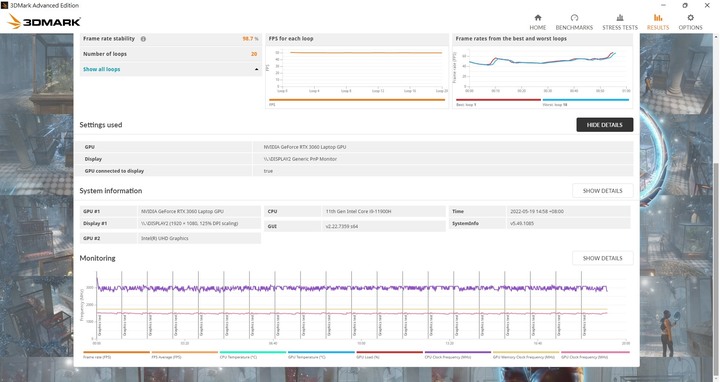Collapse the loops list using the arrow
The width and height of the screenshot is (720, 382).
pyautogui.click(x=256, y=69)
